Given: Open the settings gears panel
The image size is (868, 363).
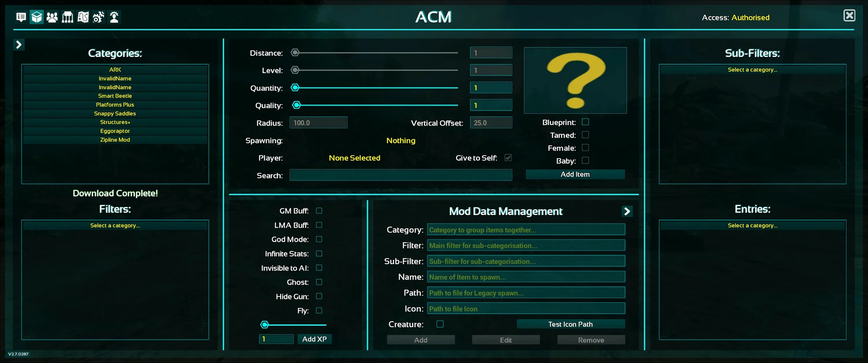Looking at the screenshot, I should point(98,17).
